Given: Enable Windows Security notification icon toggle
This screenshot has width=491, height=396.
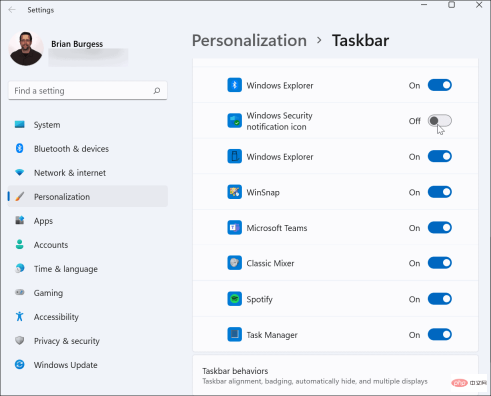Looking at the screenshot, I should coord(440,121).
